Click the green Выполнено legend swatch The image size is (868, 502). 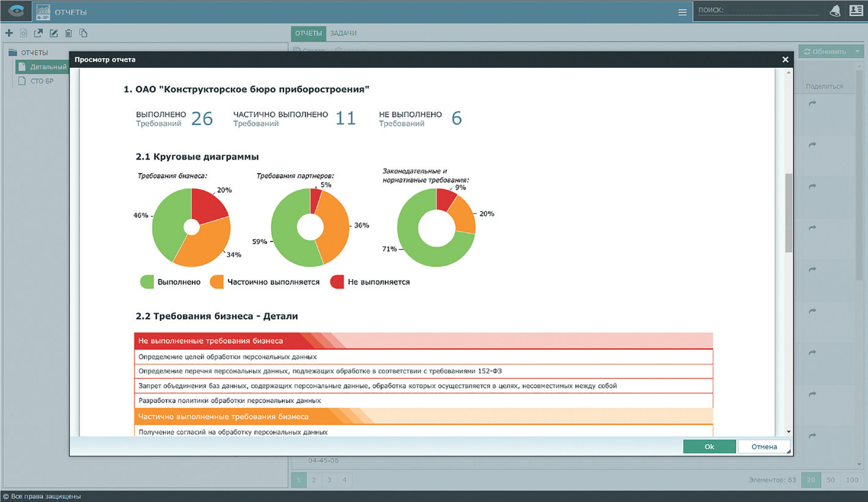[147, 282]
